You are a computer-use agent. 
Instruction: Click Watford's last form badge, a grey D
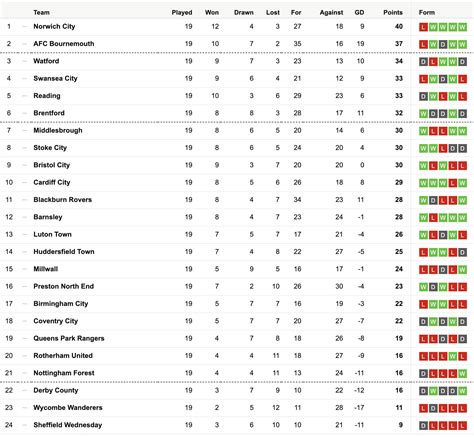click(x=462, y=62)
